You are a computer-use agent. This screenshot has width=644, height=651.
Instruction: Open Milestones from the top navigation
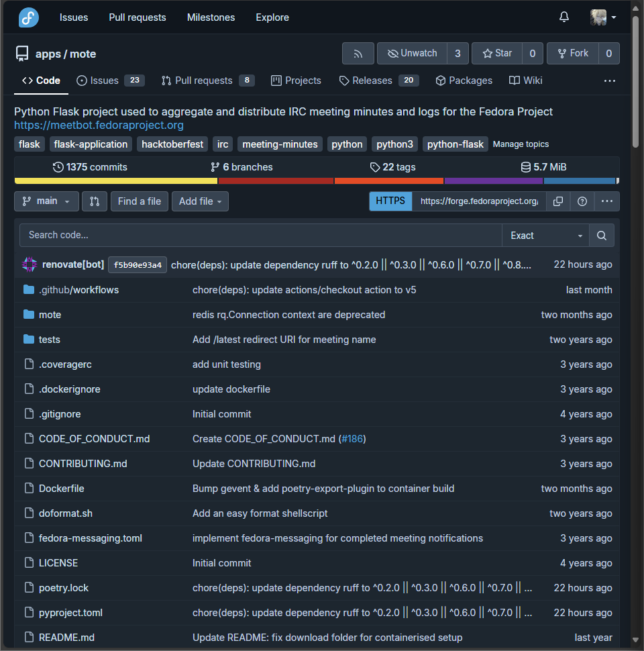coord(211,17)
